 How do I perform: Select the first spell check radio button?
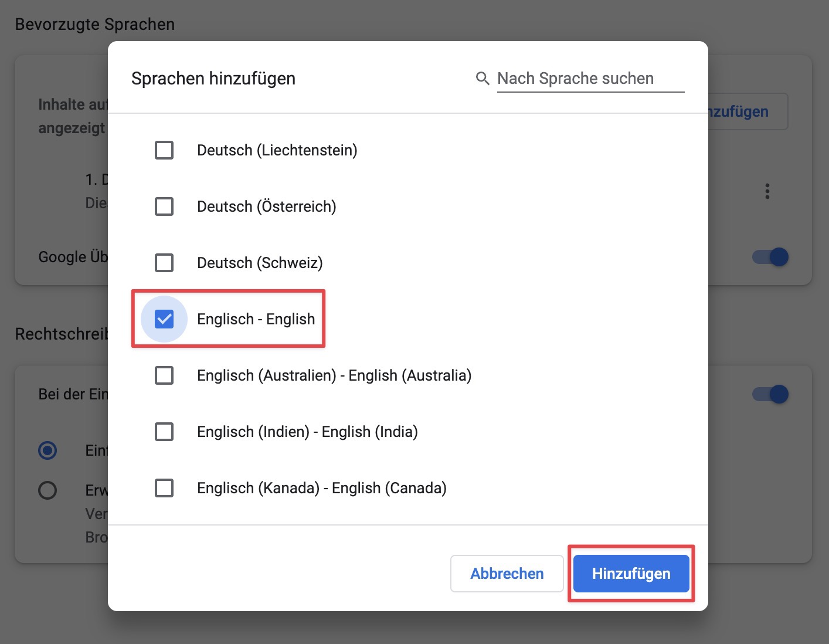pyautogui.click(x=47, y=450)
